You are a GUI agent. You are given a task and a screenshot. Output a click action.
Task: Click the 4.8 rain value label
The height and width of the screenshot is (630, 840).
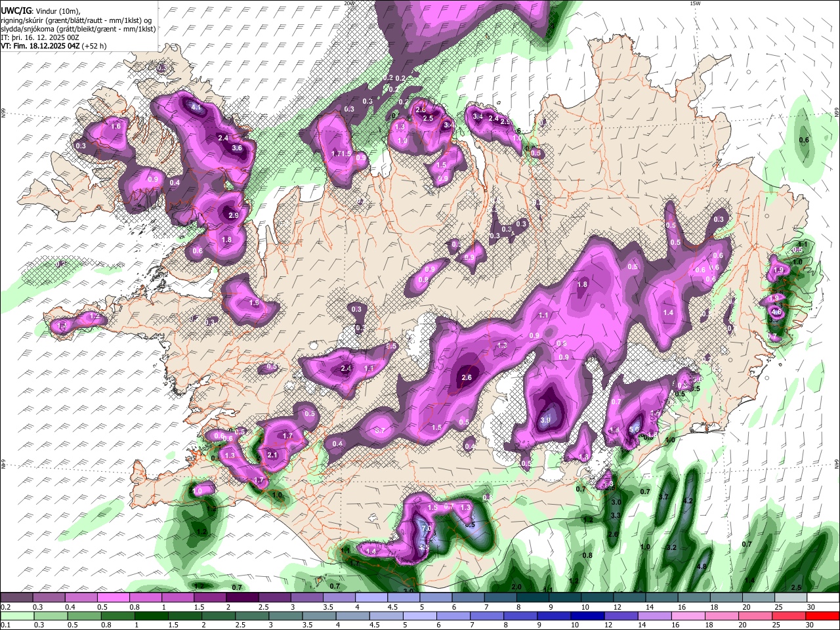[x=701, y=567]
